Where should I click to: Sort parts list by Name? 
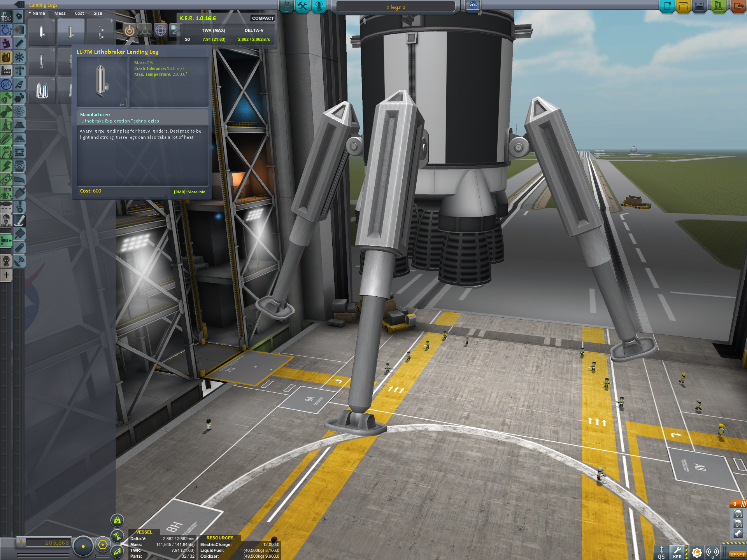coord(39,13)
